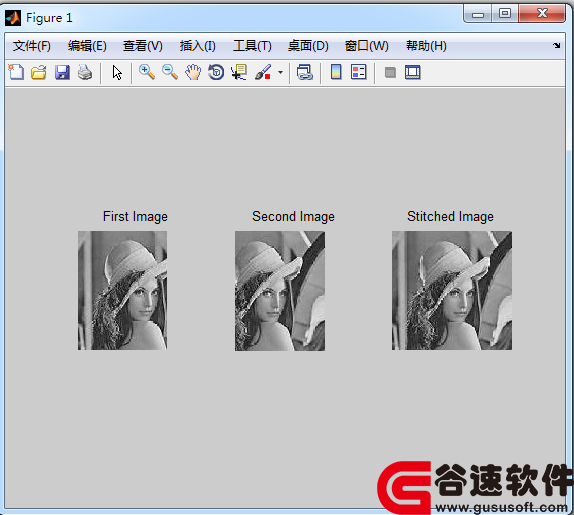The image size is (574, 515).
Task: Click the New Figure toolbar icon
Action: click(x=16, y=72)
